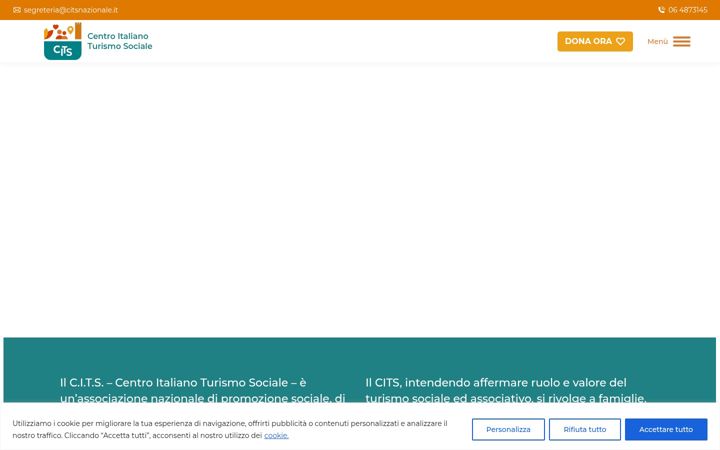Screen dimensions: 720x450
Task: Call the 06 4873145 phone number
Action: 687,10
